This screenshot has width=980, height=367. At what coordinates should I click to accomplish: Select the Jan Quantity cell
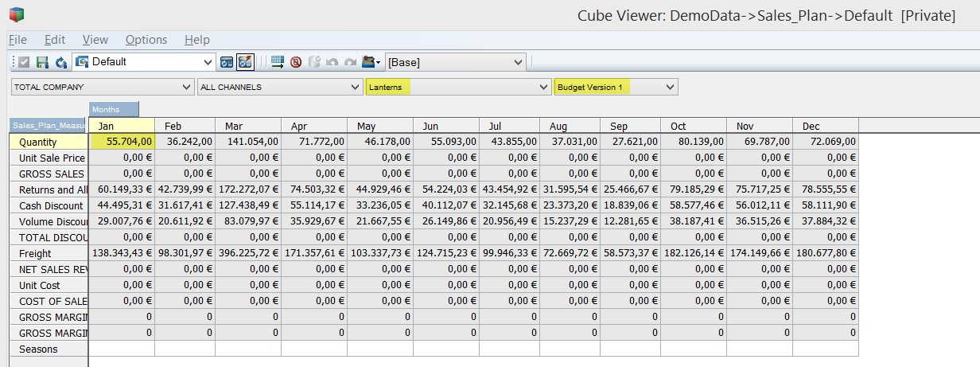[x=122, y=142]
